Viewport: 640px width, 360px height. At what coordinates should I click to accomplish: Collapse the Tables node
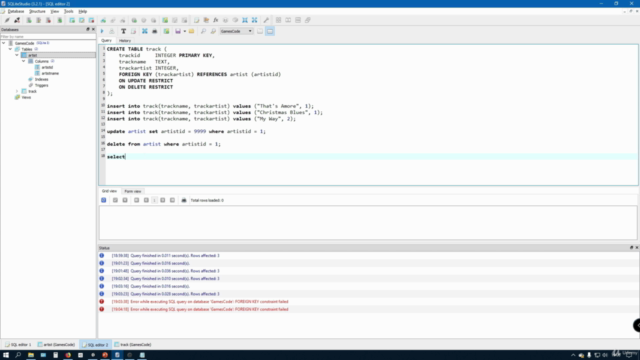click(11, 49)
